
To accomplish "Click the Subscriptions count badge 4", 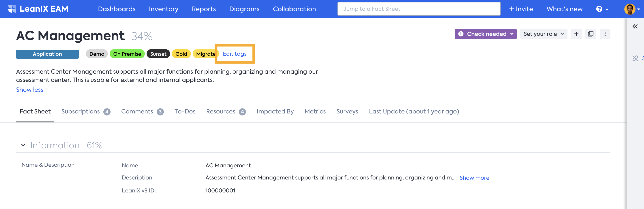I will (x=107, y=112).
